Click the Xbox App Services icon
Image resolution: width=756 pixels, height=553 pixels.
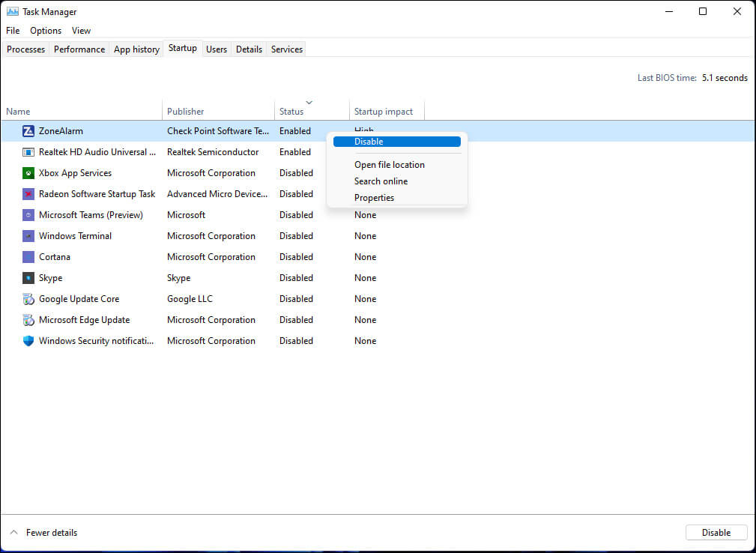(x=28, y=173)
